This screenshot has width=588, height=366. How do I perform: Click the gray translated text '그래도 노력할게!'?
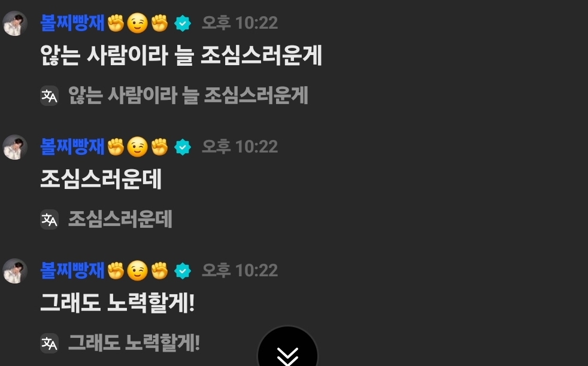click(134, 343)
